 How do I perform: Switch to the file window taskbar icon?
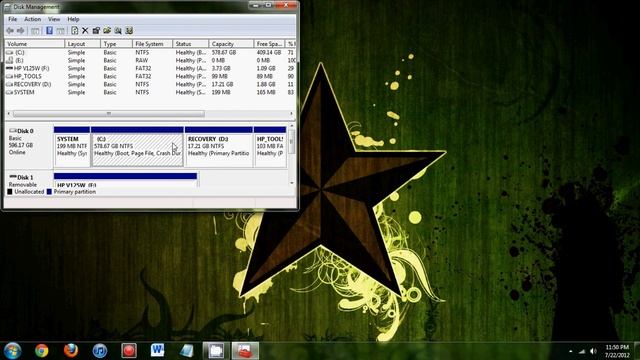pyautogui.click(x=216, y=351)
